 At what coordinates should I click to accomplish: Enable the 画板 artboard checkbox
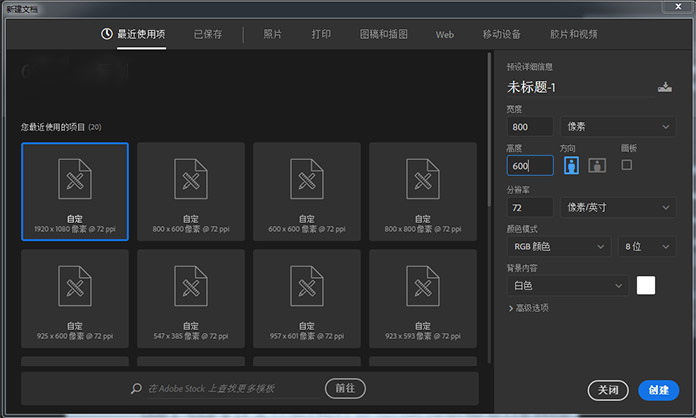pos(627,165)
